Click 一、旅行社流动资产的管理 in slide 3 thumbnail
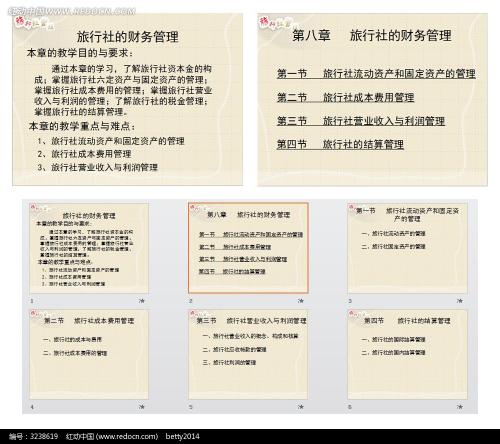This screenshot has width=500, height=444. coord(394,233)
